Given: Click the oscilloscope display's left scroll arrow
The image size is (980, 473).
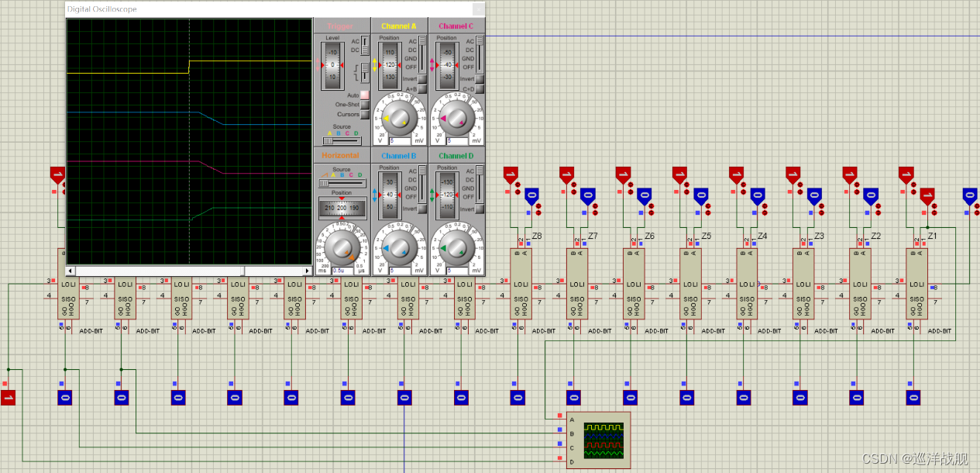Looking at the screenshot, I should [71, 271].
